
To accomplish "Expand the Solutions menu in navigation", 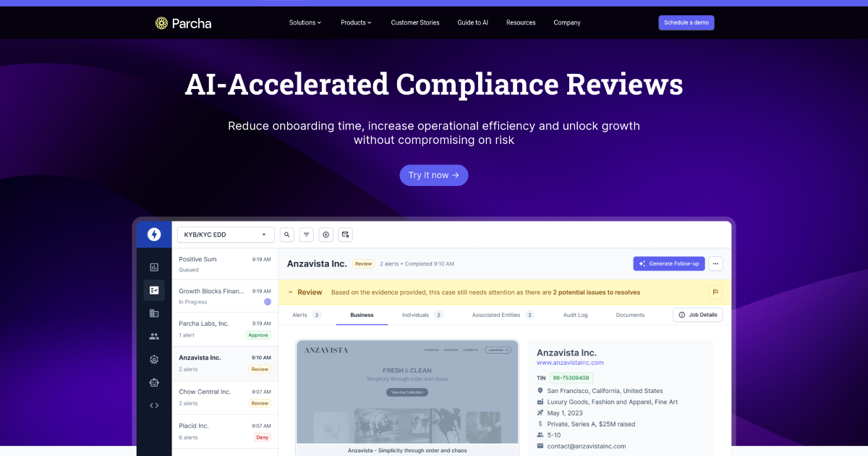I will pos(305,22).
